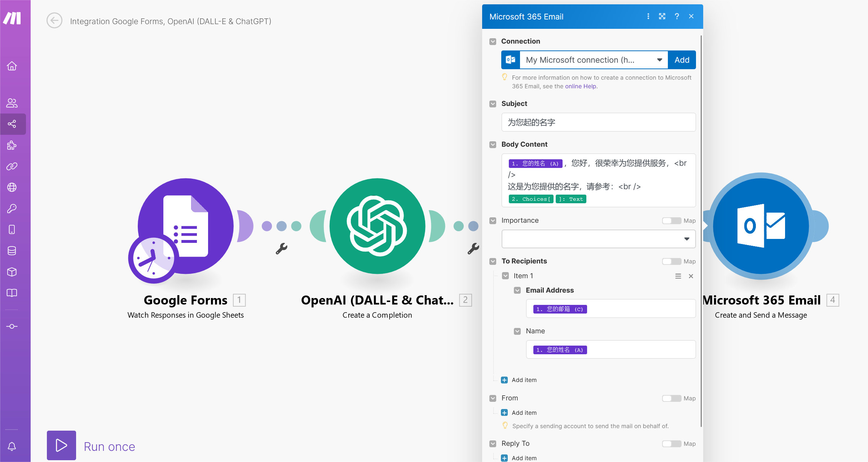Open Notifications bell icon
Viewport: 868px width, 462px height.
point(12,447)
